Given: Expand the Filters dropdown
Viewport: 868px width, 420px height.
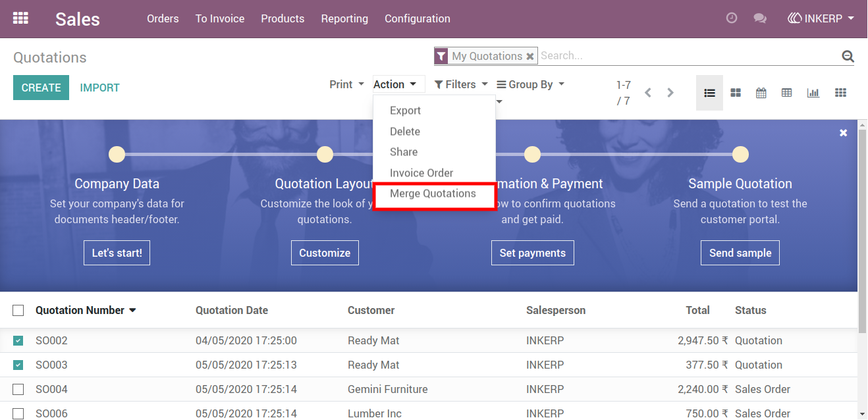Looking at the screenshot, I should pyautogui.click(x=461, y=84).
